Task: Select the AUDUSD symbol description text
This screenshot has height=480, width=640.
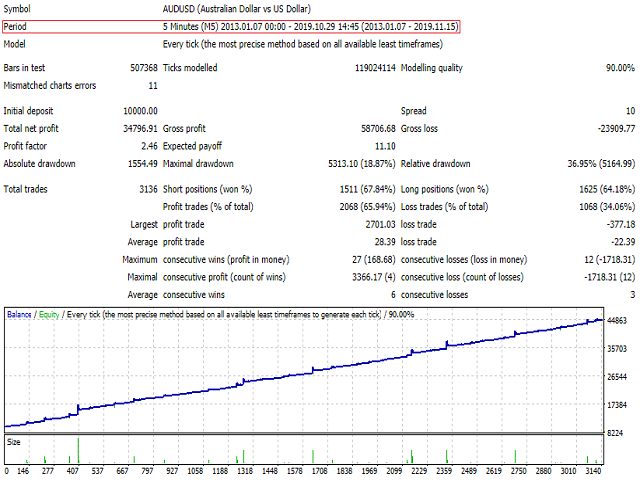Action: [x=236, y=9]
